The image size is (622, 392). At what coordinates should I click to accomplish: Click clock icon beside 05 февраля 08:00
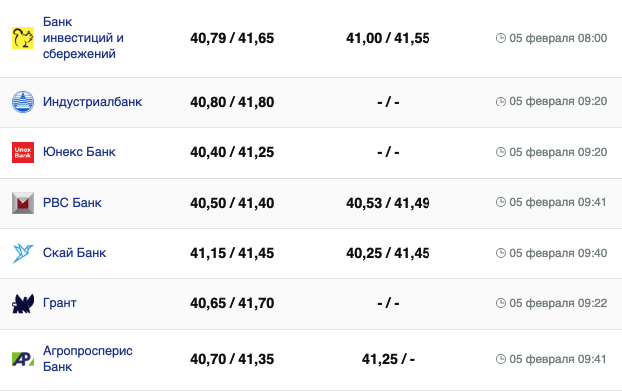pos(501,38)
